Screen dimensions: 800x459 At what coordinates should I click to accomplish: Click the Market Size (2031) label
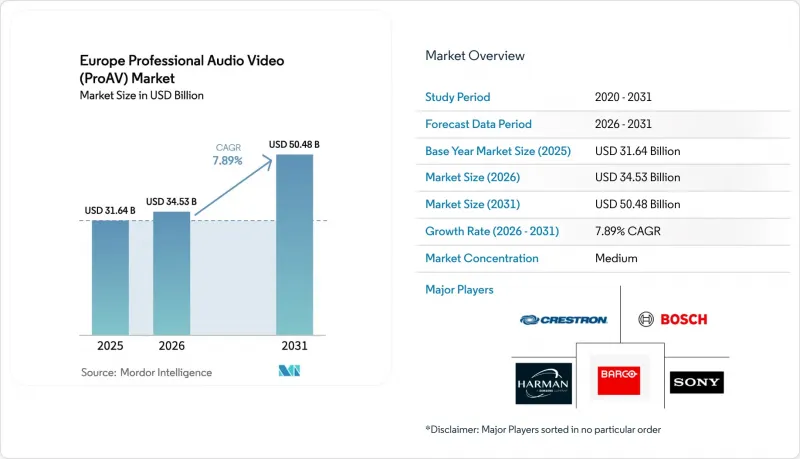point(472,204)
